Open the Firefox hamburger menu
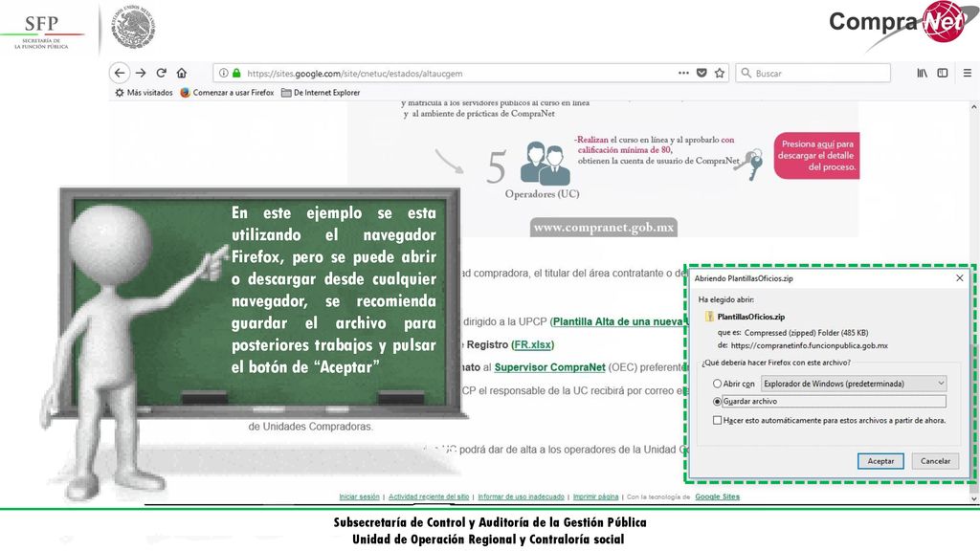The height and width of the screenshot is (551, 980). point(968,73)
